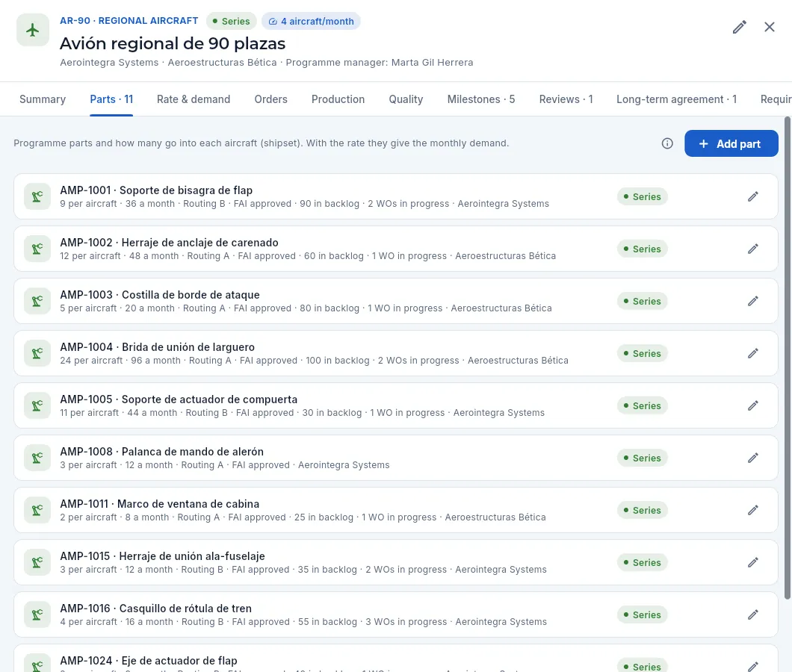Click the part icon beside AMP-1001
Image resolution: width=792 pixels, height=672 pixels.
(x=37, y=196)
